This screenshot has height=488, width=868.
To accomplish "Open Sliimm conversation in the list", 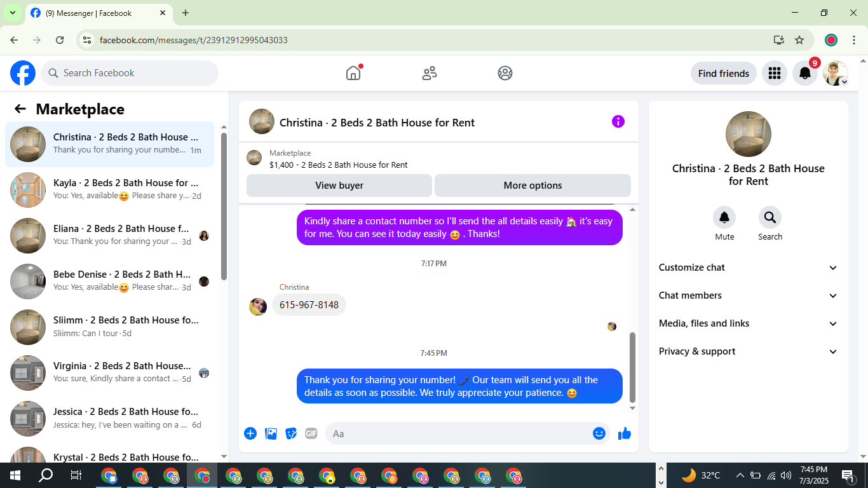I will [110, 327].
